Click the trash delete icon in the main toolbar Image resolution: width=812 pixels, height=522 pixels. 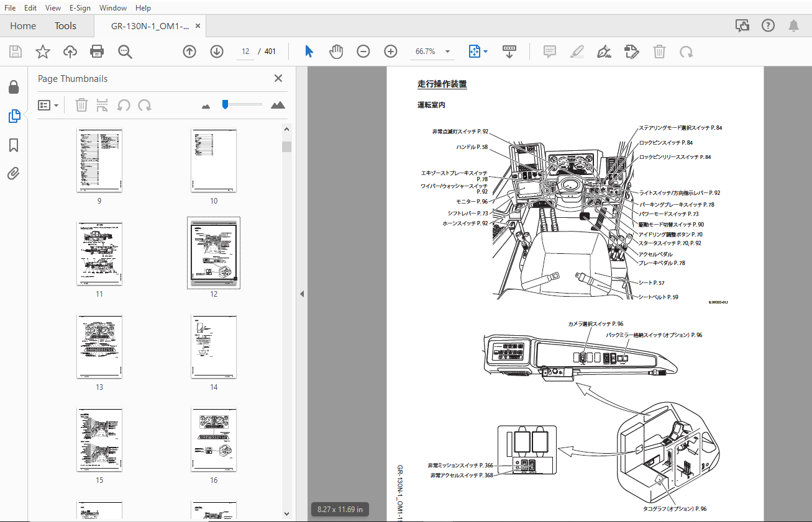coord(659,52)
